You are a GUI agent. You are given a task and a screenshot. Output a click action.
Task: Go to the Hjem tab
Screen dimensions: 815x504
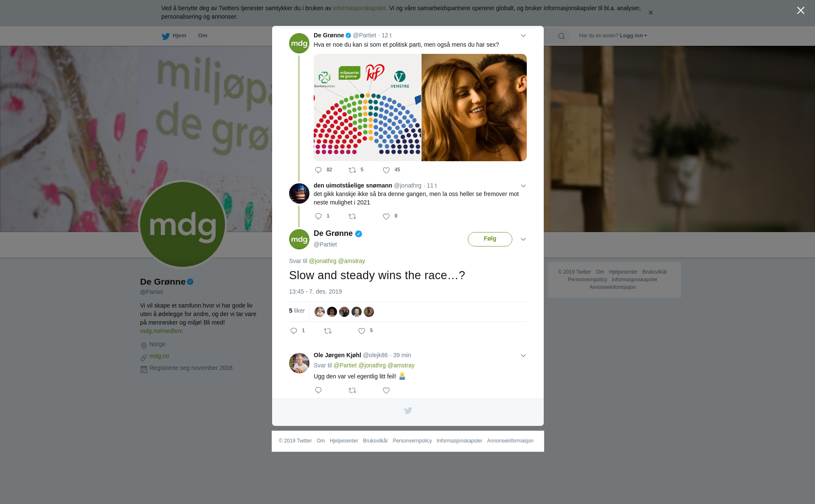[x=174, y=36]
